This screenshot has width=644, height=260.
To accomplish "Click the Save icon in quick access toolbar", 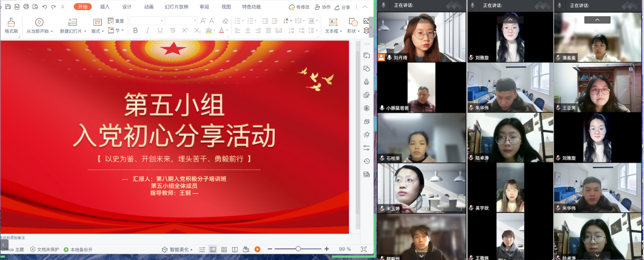I will tap(7, 7).
